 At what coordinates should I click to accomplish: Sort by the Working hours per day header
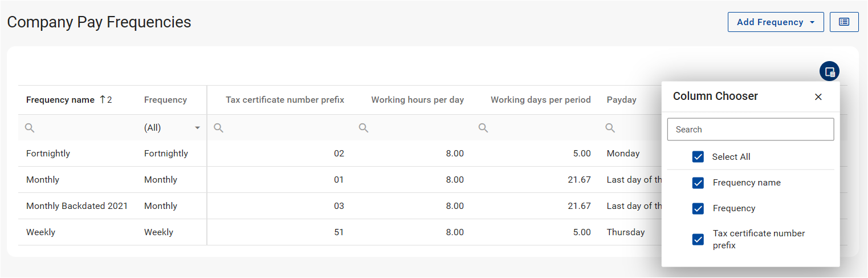pyautogui.click(x=417, y=100)
